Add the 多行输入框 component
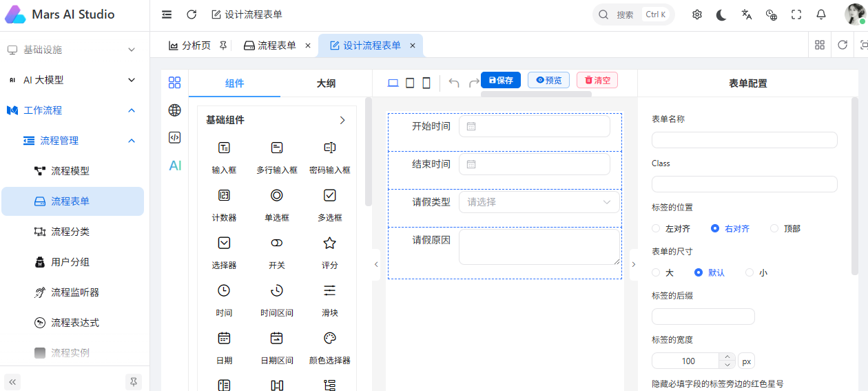This screenshot has width=868, height=391. 277,158
